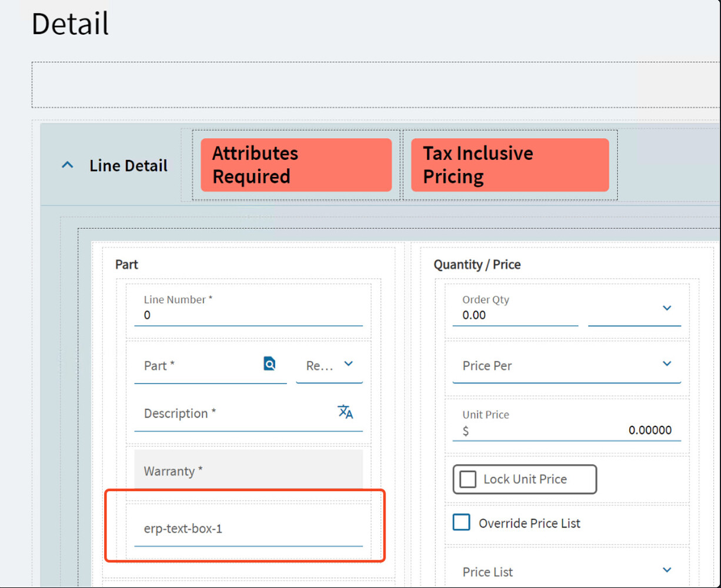The height and width of the screenshot is (588, 721).
Task: Click the erp-text-box-1 highlighted field
Action: (x=247, y=529)
